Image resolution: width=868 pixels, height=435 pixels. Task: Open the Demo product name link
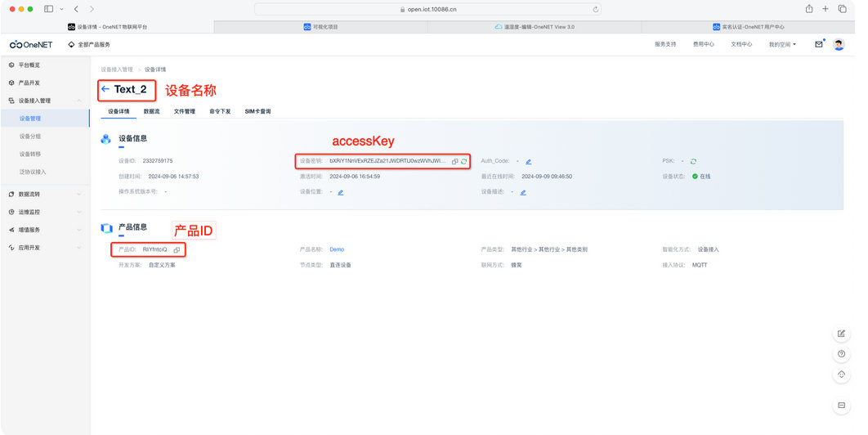click(x=337, y=249)
